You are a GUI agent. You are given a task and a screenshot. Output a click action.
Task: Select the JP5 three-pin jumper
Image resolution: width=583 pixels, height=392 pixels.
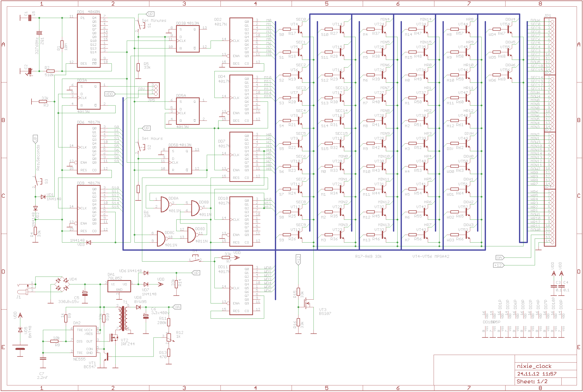pyautogui.click(x=154, y=90)
